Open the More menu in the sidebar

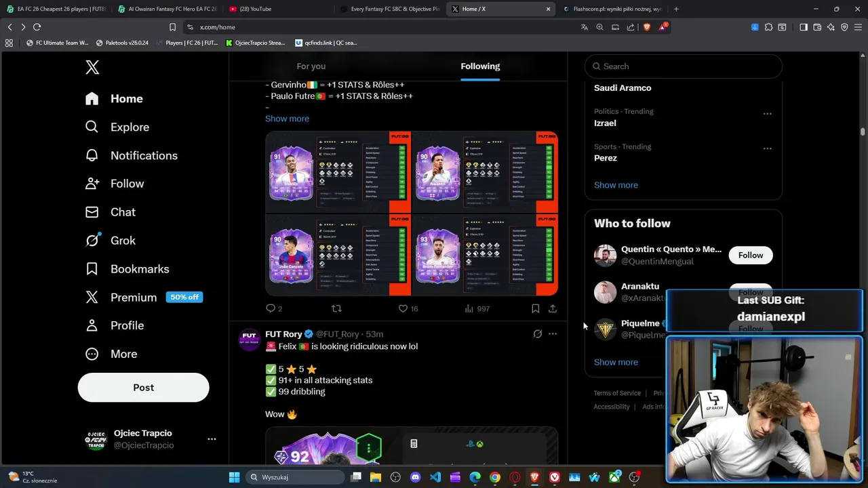tap(111, 354)
